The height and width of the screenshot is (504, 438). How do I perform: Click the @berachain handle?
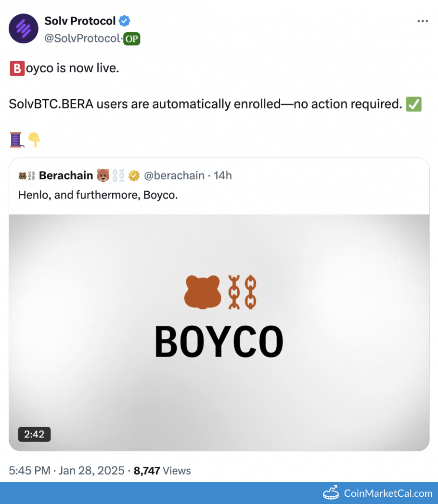tap(174, 176)
